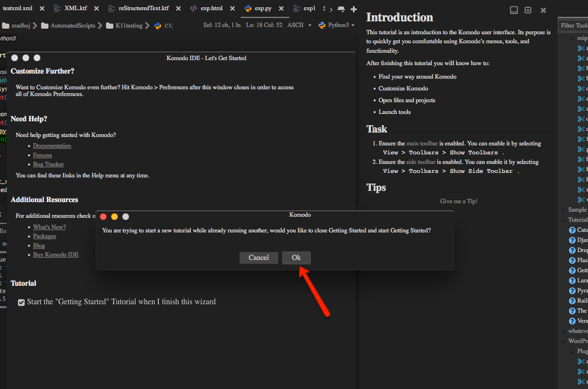Click the cloud icon in the tab bar
The height and width of the screenshot is (389, 588).
(341, 8)
